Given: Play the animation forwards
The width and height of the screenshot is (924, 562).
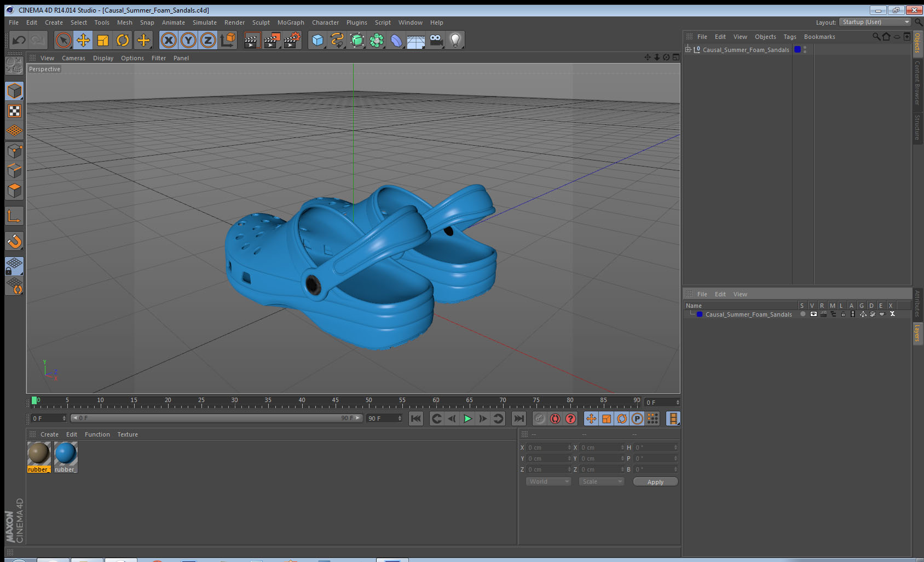Looking at the screenshot, I should point(467,418).
